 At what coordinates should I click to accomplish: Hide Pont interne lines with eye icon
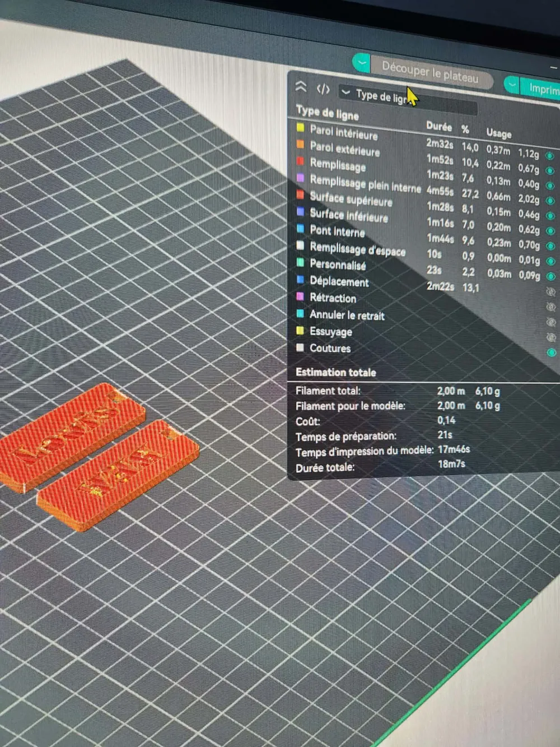pyautogui.click(x=550, y=246)
